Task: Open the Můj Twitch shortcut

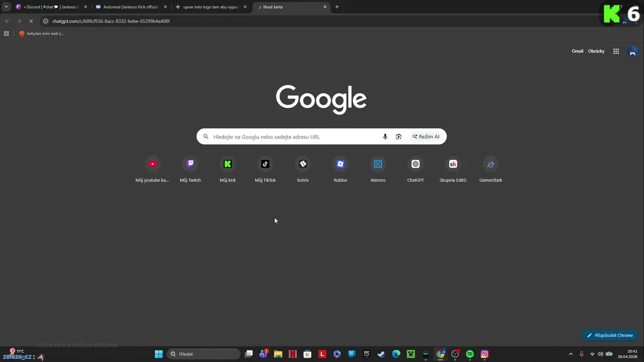Action: pos(190,170)
